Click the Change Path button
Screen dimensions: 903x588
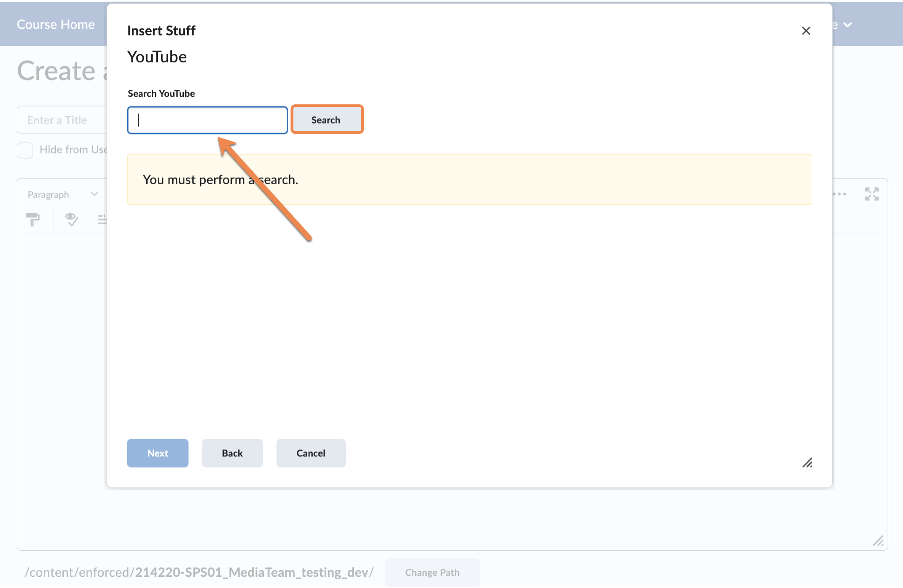tap(431, 572)
